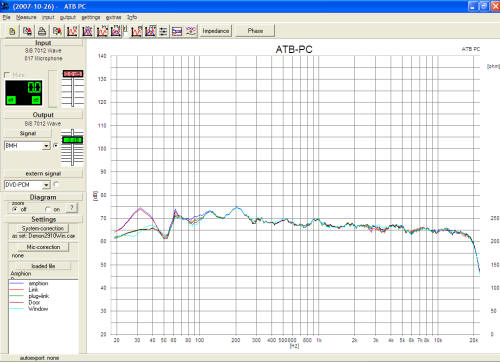Click the export icon right after the printer

pyautogui.click(x=57, y=31)
